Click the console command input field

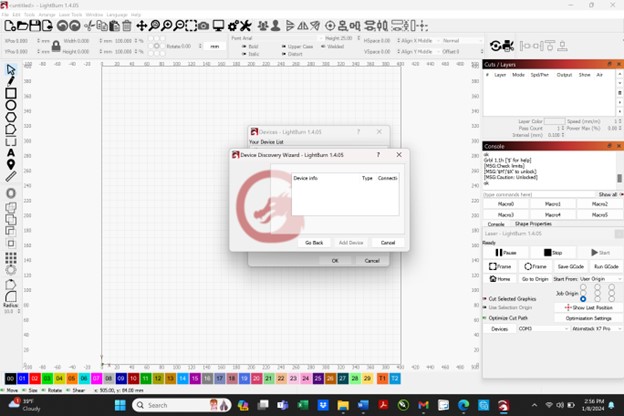539,195
